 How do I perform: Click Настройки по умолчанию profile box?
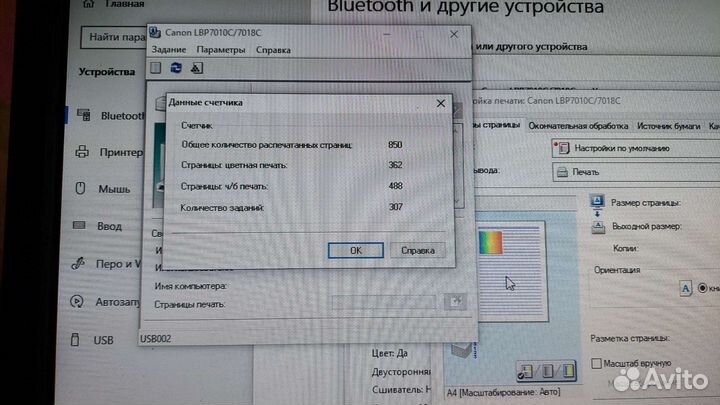click(x=636, y=148)
